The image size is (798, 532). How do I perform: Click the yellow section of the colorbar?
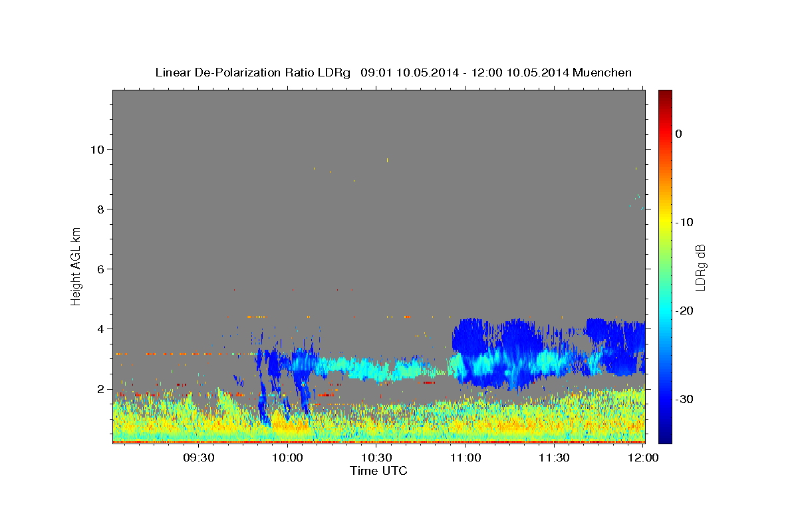pos(665,219)
